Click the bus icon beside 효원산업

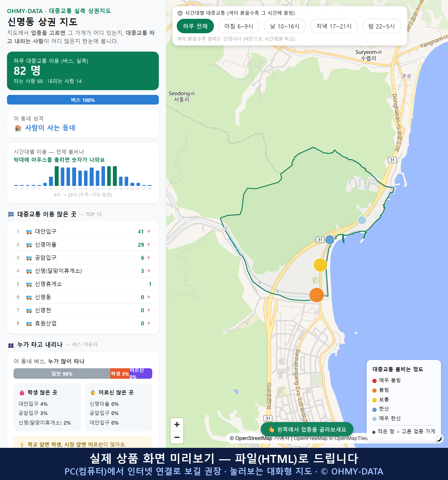(29, 324)
